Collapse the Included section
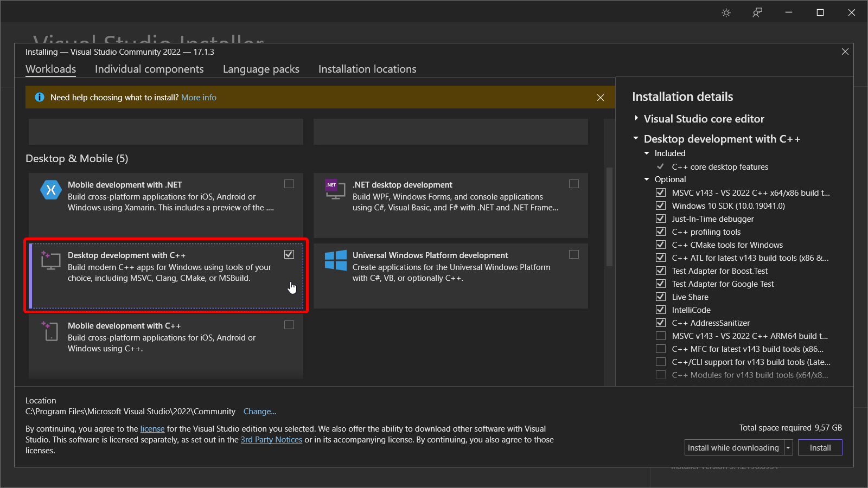This screenshot has width=868, height=488. coord(647,153)
